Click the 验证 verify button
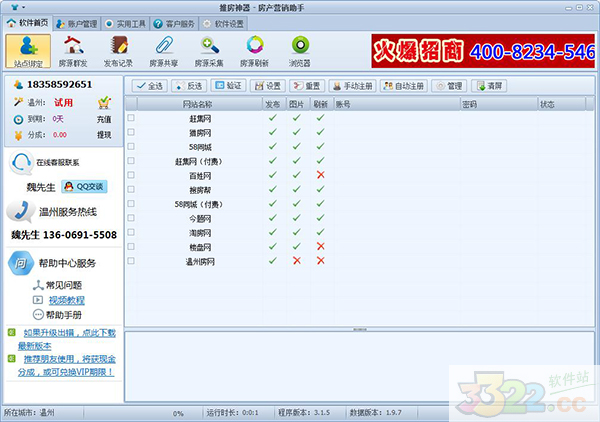This screenshot has height=422, width=600. (x=228, y=86)
